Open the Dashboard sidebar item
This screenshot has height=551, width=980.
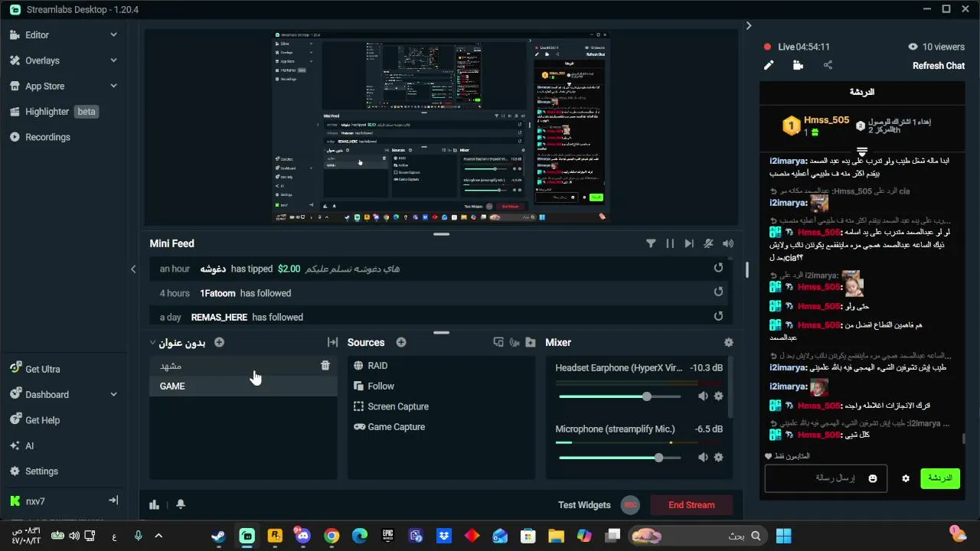click(x=47, y=395)
